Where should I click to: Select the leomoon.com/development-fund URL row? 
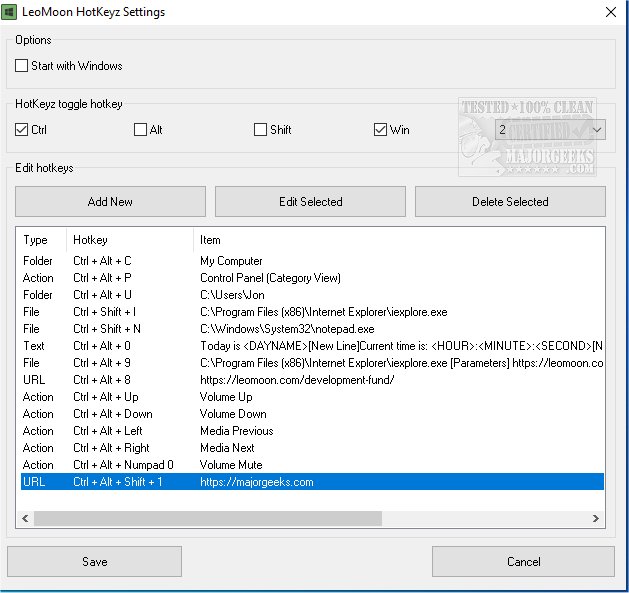[x=312, y=380]
